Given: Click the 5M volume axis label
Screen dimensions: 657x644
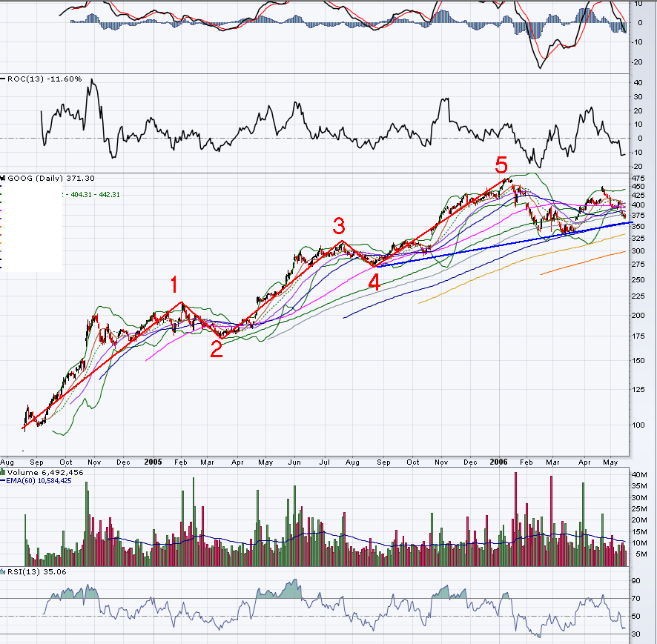Looking at the screenshot, I should tap(641, 554).
